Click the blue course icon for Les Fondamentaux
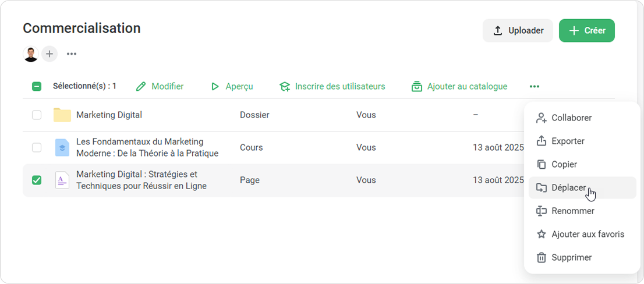This screenshot has height=284, width=644. pos(62,148)
